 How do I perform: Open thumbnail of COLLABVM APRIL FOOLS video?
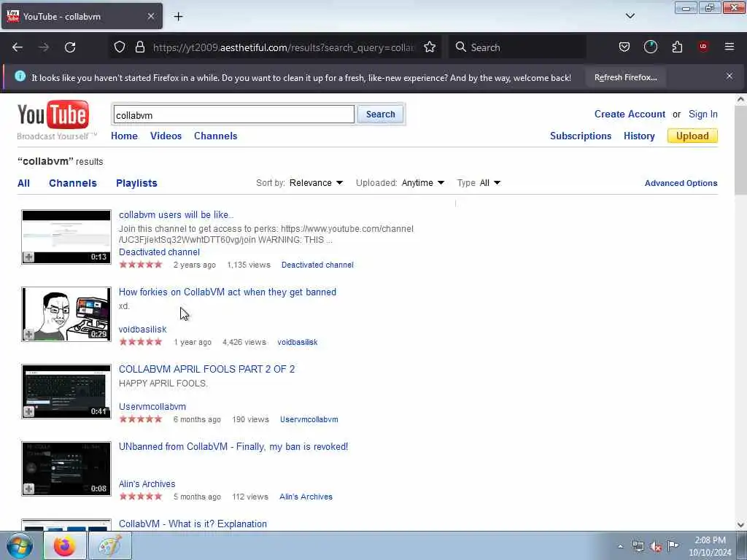click(x=66, y=392)
